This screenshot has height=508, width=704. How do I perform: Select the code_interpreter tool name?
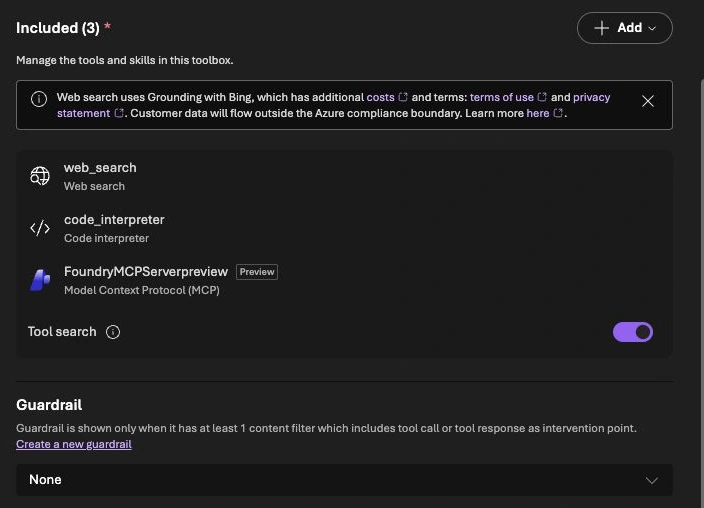[114, 220]
